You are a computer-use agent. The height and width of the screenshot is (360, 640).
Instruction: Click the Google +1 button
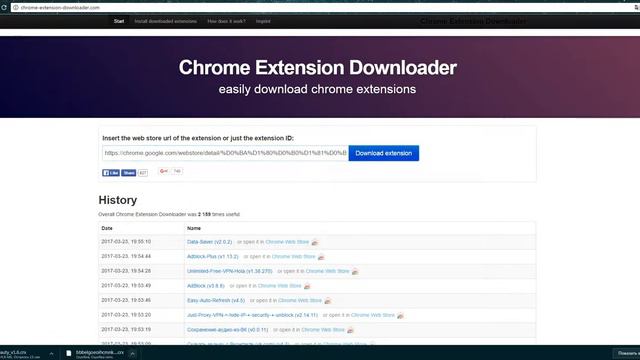tap(164, 171)
